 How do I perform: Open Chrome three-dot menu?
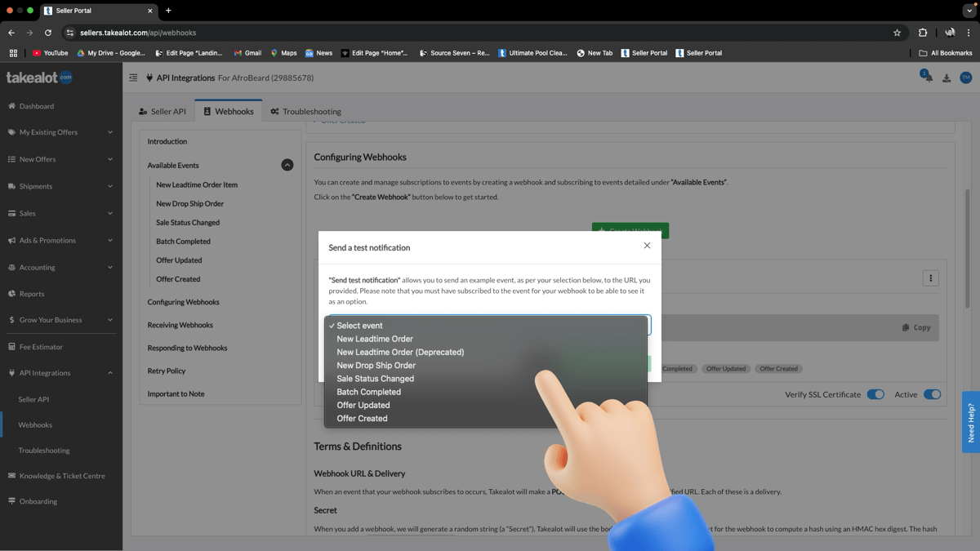(x=969, y=33)
